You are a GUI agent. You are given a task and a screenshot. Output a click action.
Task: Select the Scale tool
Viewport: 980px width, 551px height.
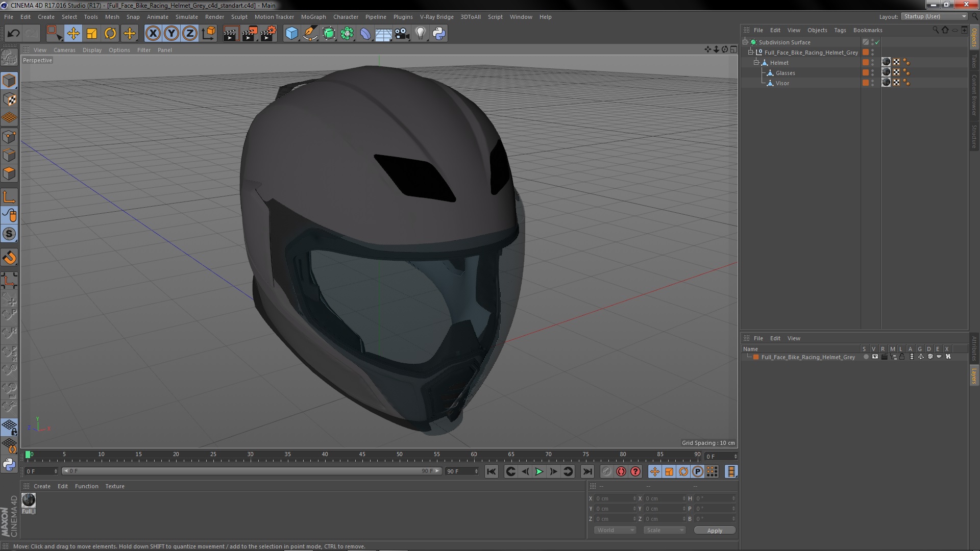[x=92, y=34]
